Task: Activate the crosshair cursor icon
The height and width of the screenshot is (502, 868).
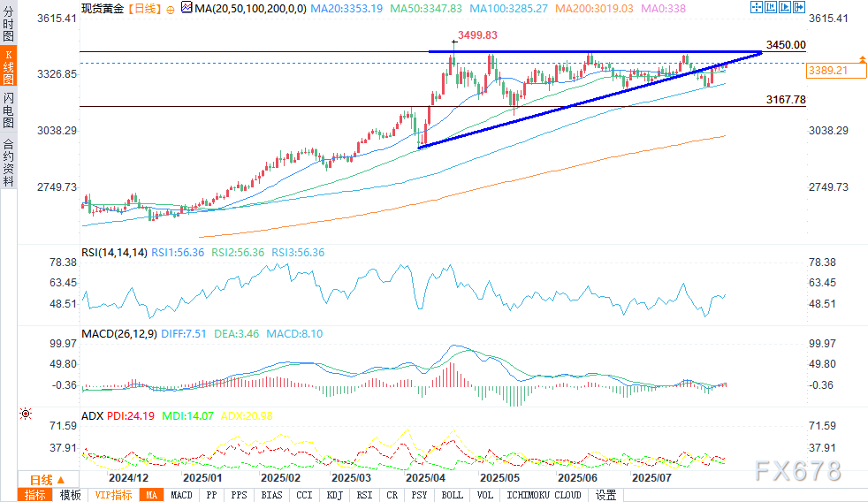Action: [x=756, y=7]
